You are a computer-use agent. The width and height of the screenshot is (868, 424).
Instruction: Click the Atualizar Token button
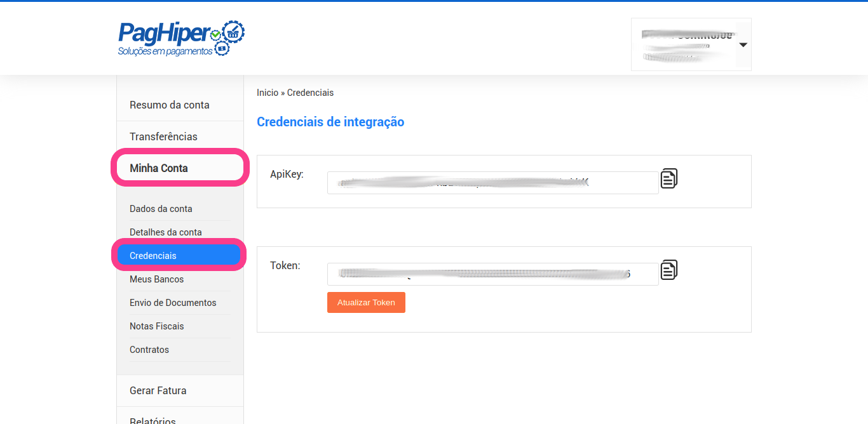coord(366,303)
